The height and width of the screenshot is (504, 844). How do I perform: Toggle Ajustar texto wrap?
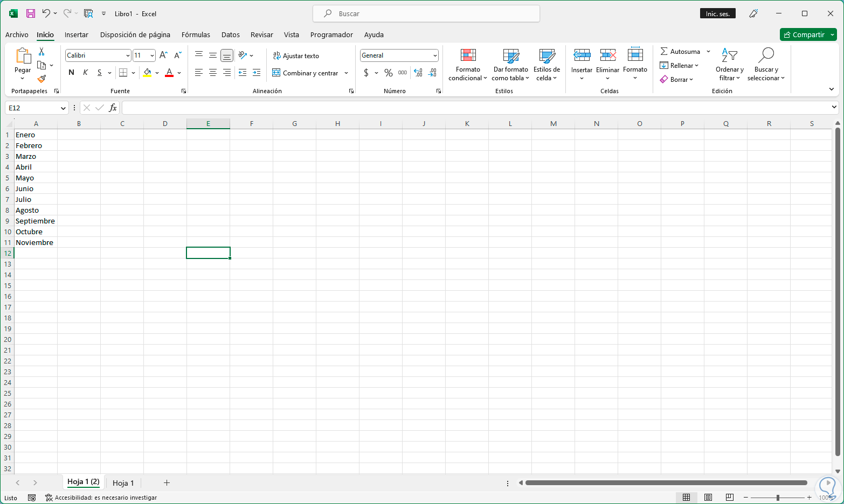296,55
